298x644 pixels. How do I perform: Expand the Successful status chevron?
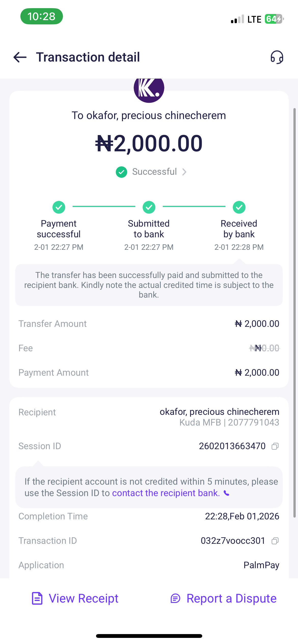click(184, 172)
